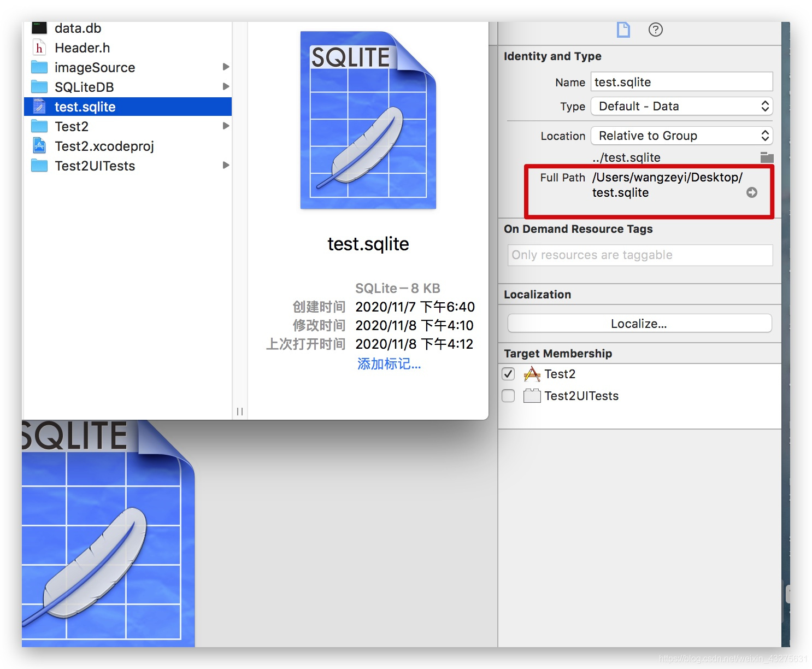
Task: Click the SQLite－8 KB file info text
Action: [398, 288]
